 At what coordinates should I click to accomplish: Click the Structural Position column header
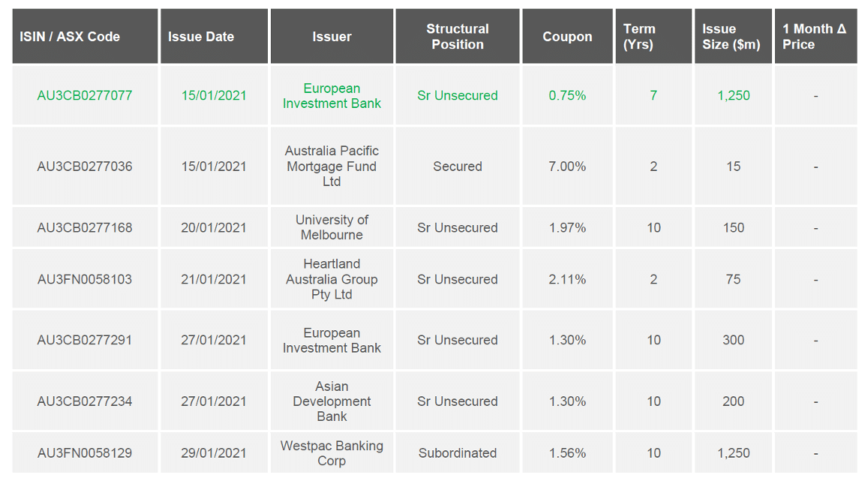coord(457,37)
